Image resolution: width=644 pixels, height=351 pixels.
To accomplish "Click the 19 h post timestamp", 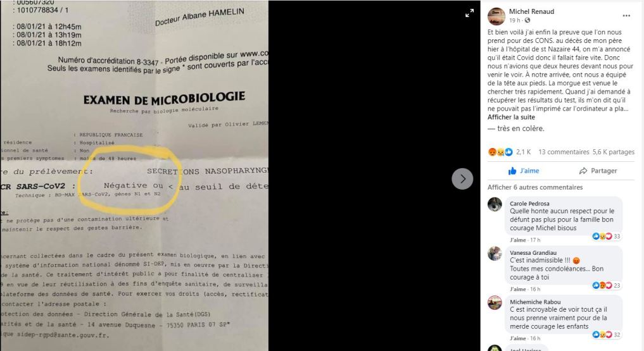I will click(515, 20).
